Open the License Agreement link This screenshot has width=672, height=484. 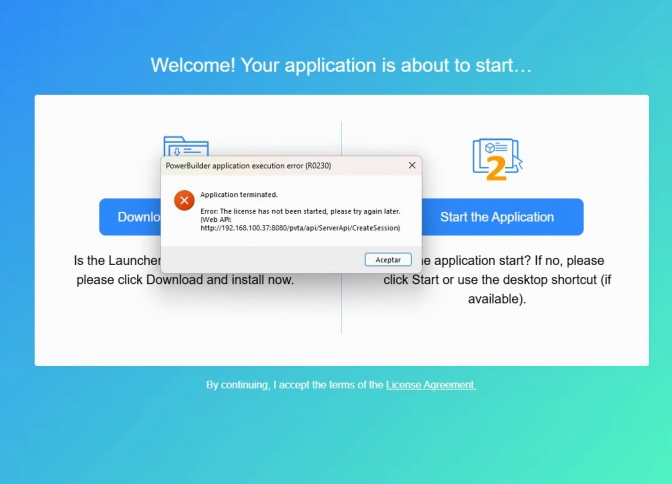click(431, 385)
